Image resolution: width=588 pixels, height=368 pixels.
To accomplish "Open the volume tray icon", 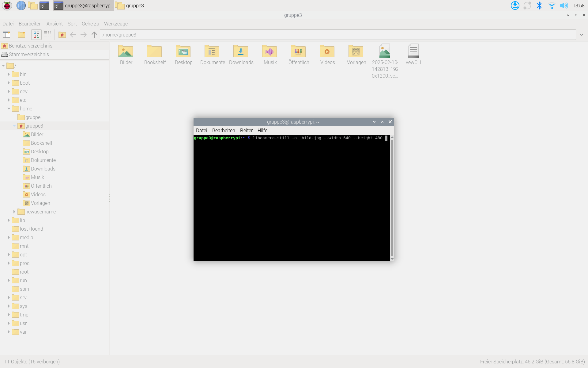I will pos(563,6).
